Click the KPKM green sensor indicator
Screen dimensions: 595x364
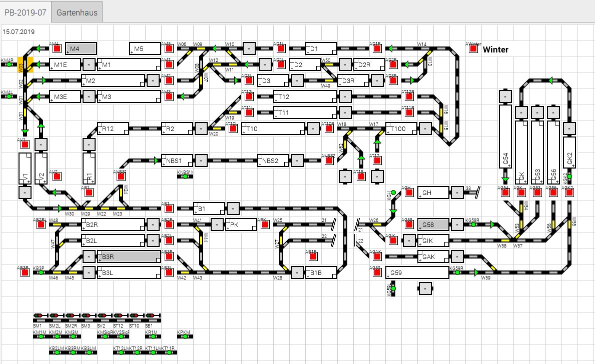coord(185,336)
